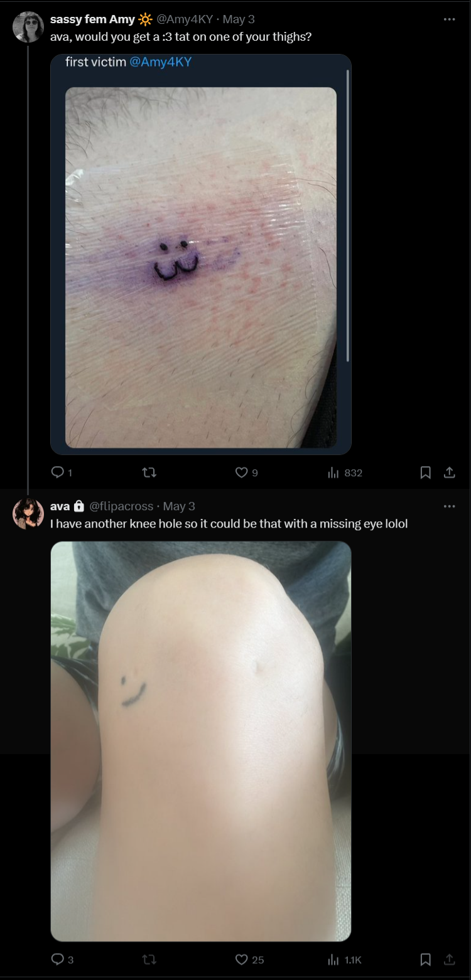View analytics showing 1.1K views
The image size is (471, 980).
pos(345,959)
